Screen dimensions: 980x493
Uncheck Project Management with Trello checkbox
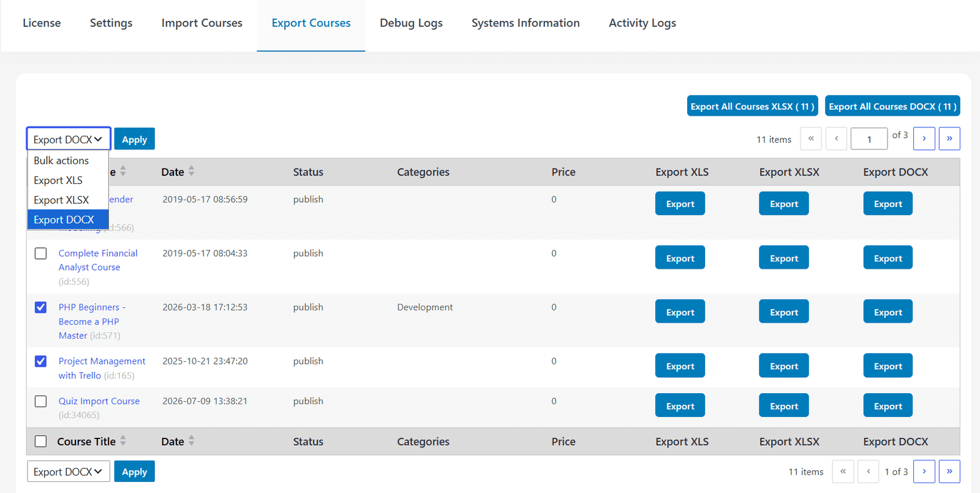pyautogui.click(x=40, y=361)
